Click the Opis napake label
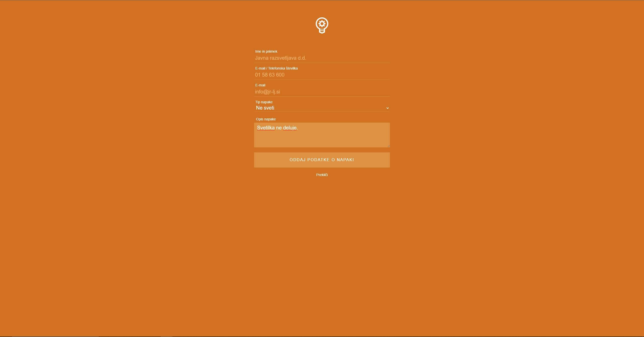 tap(266, 119)
